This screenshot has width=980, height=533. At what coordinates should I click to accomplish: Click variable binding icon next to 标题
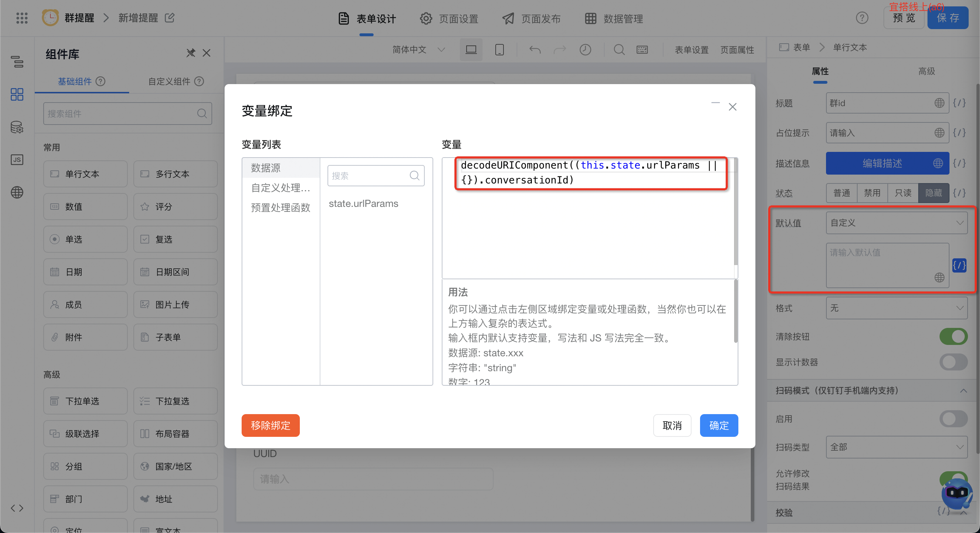coord(959,103)
